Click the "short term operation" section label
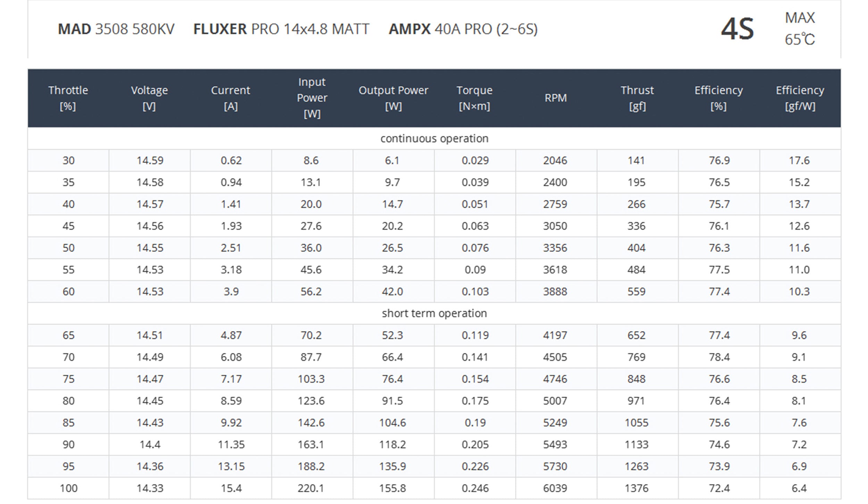 (434, 313)
